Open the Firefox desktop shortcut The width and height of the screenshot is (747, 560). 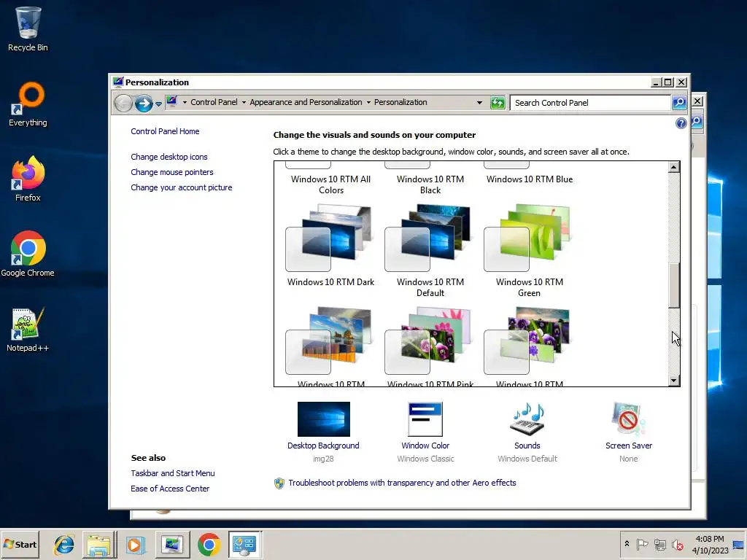pos(28,179)
